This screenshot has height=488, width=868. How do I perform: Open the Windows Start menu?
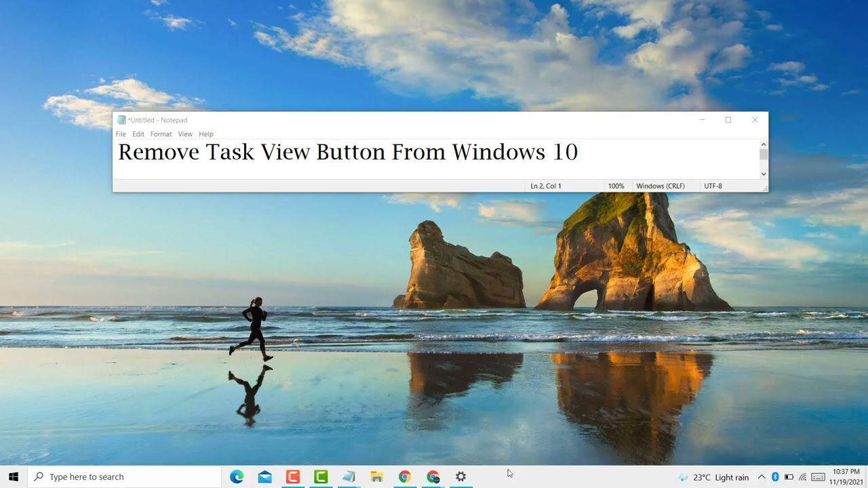point(14,476)
